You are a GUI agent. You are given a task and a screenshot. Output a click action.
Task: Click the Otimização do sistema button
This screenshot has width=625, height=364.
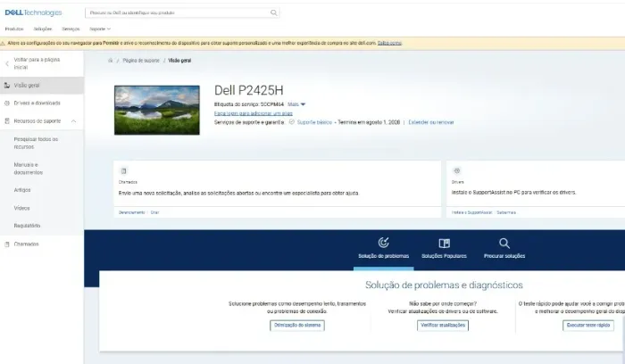(x=297, y=326)
